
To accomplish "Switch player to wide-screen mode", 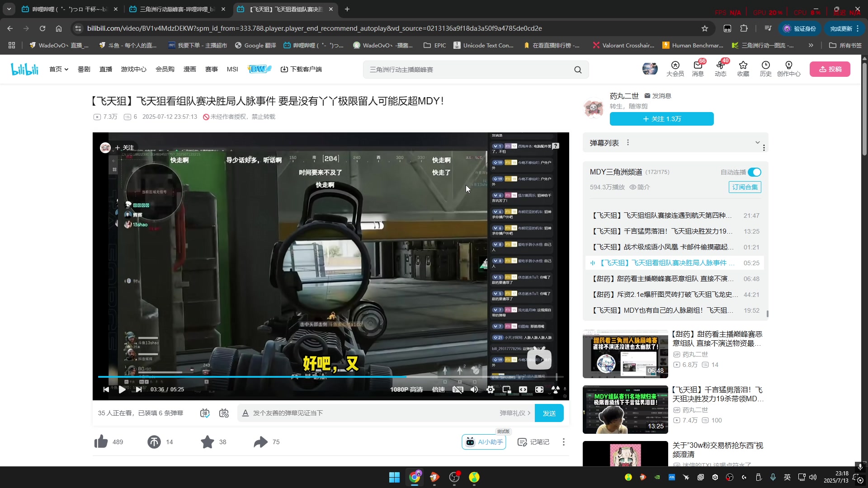I will pos(523,389).
